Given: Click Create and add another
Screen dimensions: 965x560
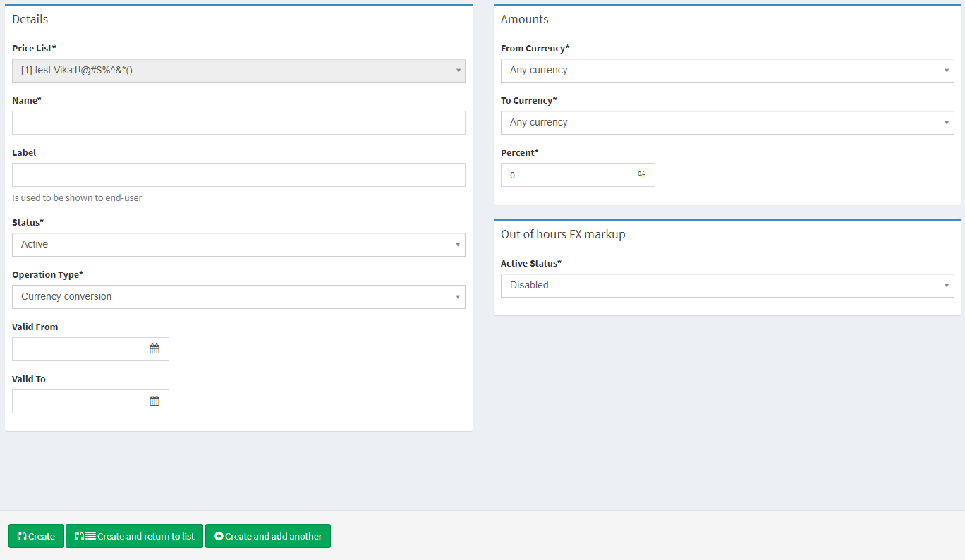Looking at the screenshot, I should pos(267,536).
